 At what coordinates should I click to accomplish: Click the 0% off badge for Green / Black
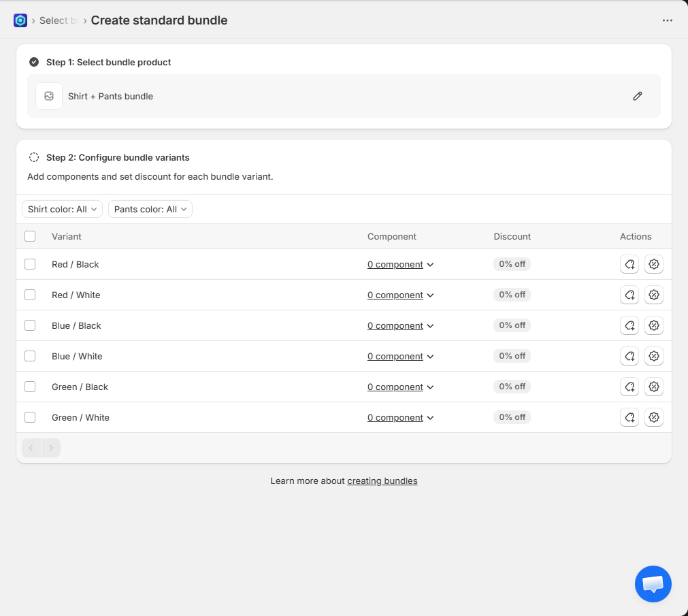coord(512,387)
